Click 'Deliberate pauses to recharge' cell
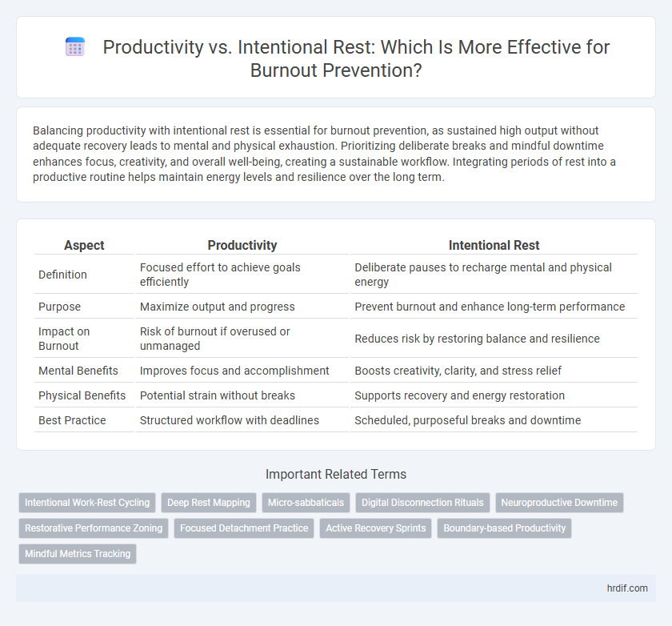The image size is (672, 626). coord(494,275)
